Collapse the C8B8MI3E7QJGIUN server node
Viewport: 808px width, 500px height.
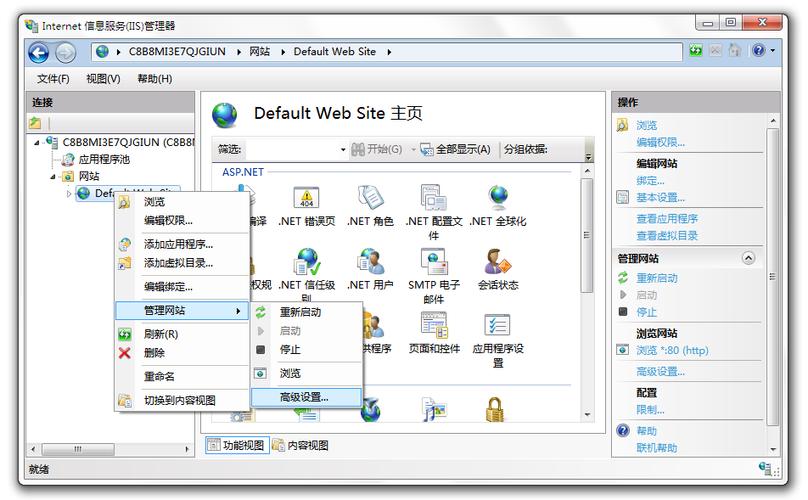[x=37, y=142]
